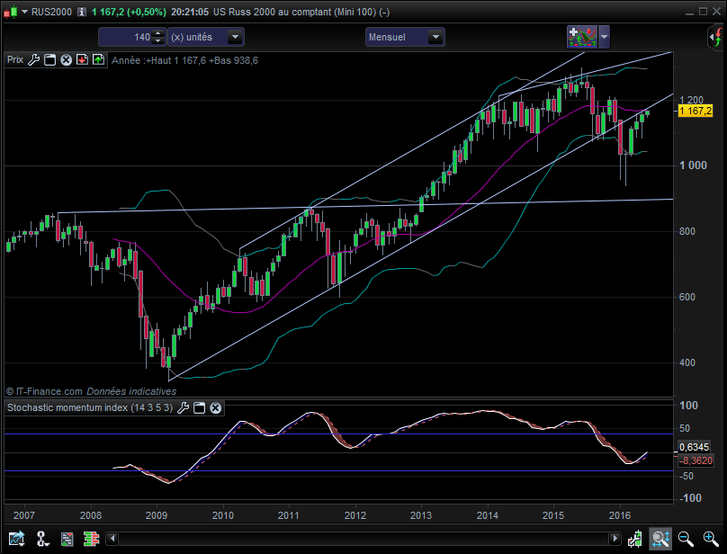Remove the Stochastic momentum index indicator
Screen dimensions: 727x554
point(215,408)
